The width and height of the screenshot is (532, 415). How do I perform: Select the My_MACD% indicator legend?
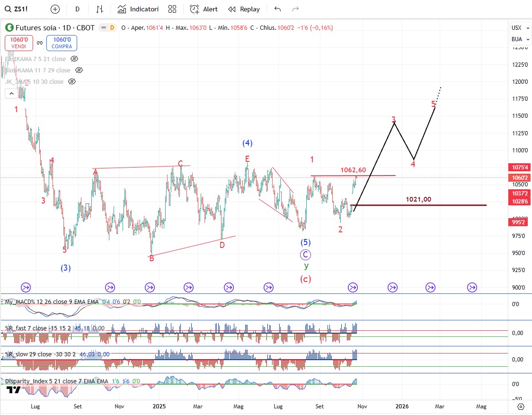52,301
